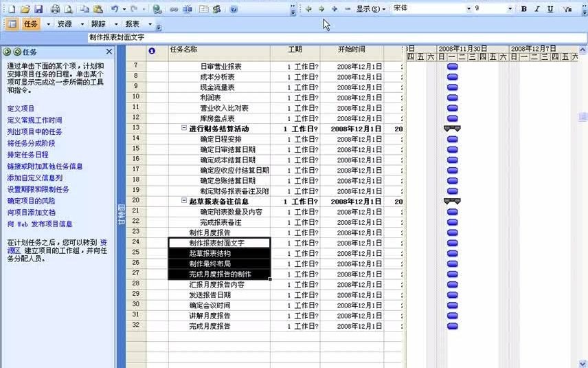Click the 定义常规工作时间 link

pos(34,120)
